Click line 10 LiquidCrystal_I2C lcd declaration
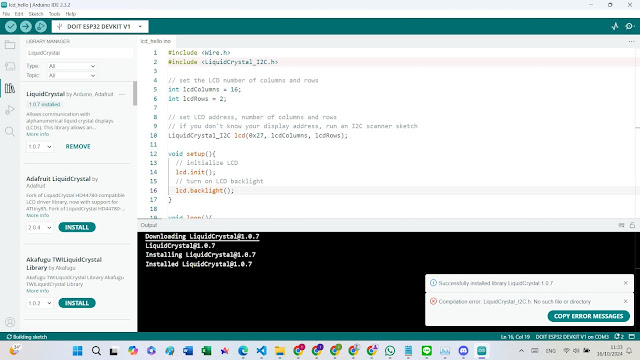 (258, 136)
